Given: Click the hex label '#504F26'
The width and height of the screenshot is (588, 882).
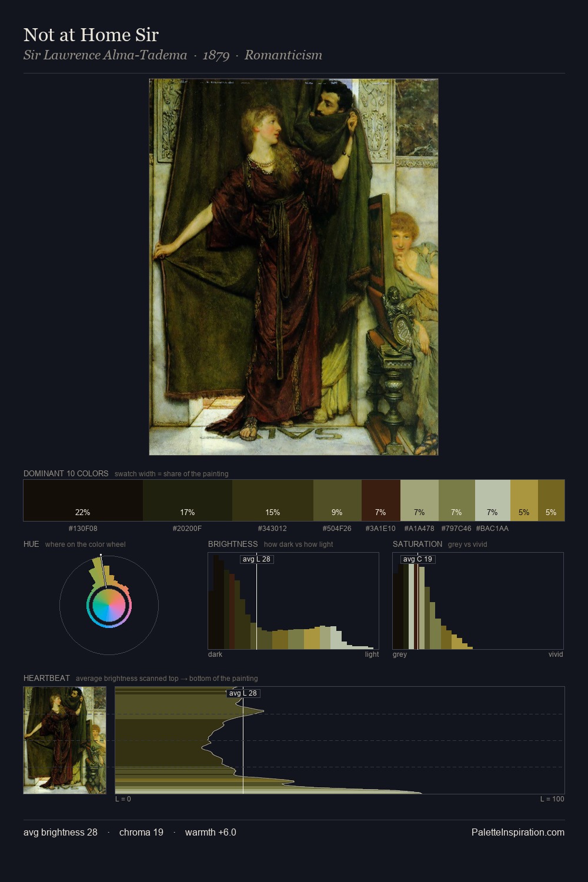Looking at the screenshot, I should (x=337, y=529).
